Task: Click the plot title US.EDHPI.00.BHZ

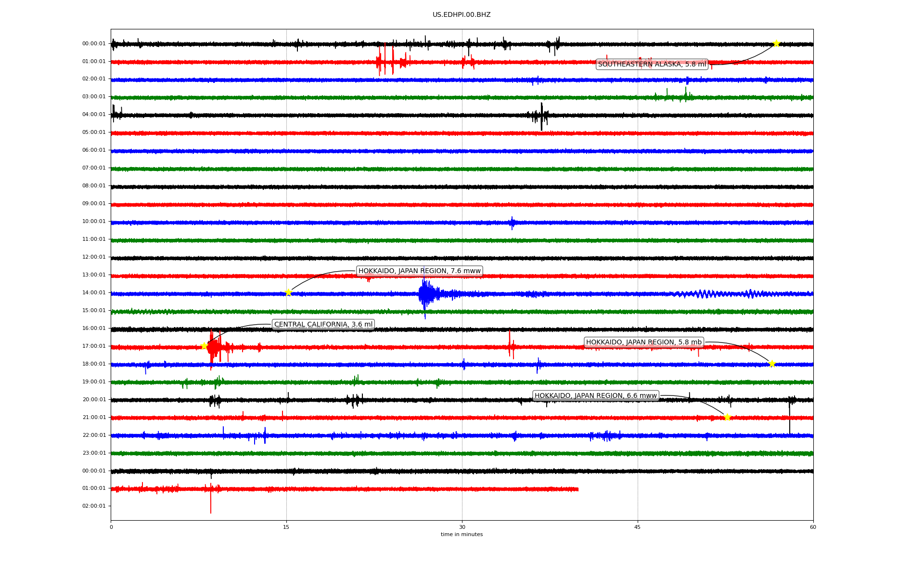Action: pos(461,15)
